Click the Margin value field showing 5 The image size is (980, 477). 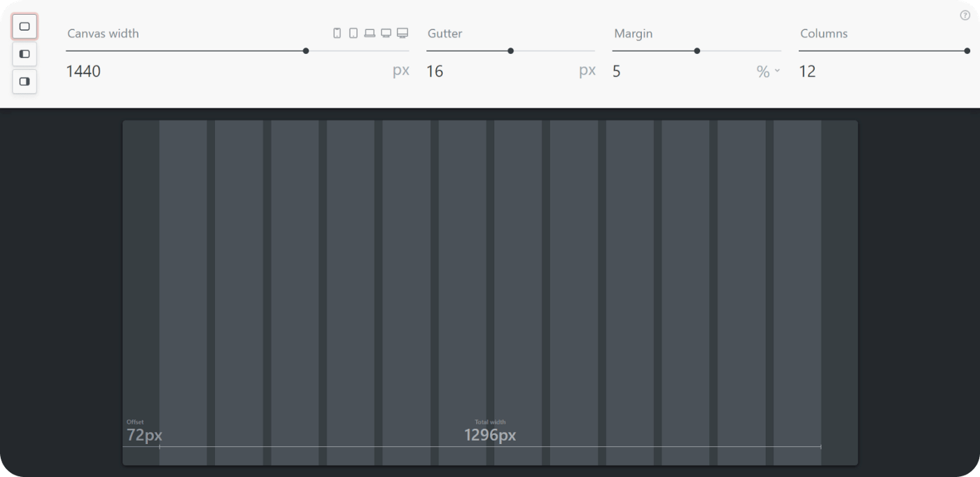617,71
